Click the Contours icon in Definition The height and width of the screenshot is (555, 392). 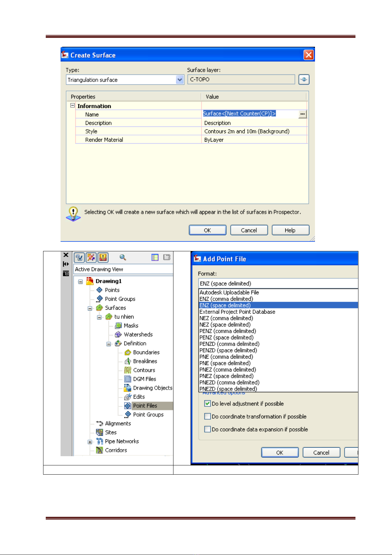(x=128, y=370)
